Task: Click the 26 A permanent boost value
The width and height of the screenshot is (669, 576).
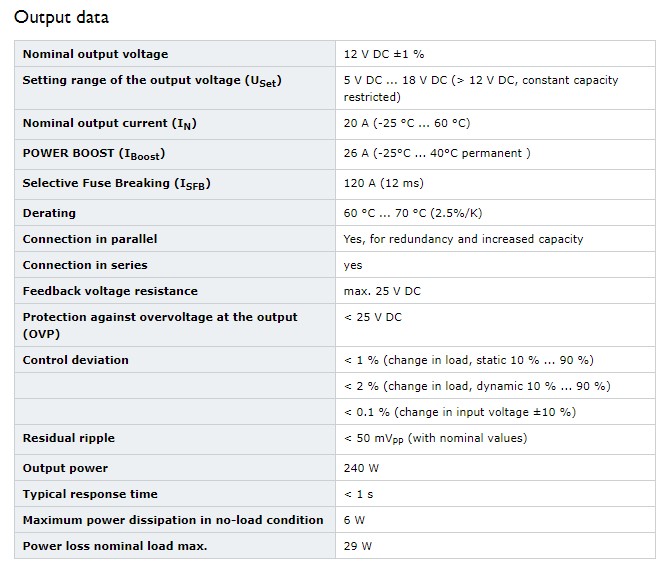Action: point(437,153)
